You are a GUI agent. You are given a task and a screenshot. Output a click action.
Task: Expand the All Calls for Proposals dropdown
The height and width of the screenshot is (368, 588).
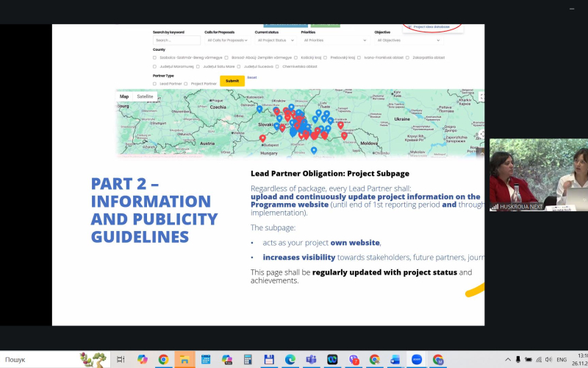(227, 40)
